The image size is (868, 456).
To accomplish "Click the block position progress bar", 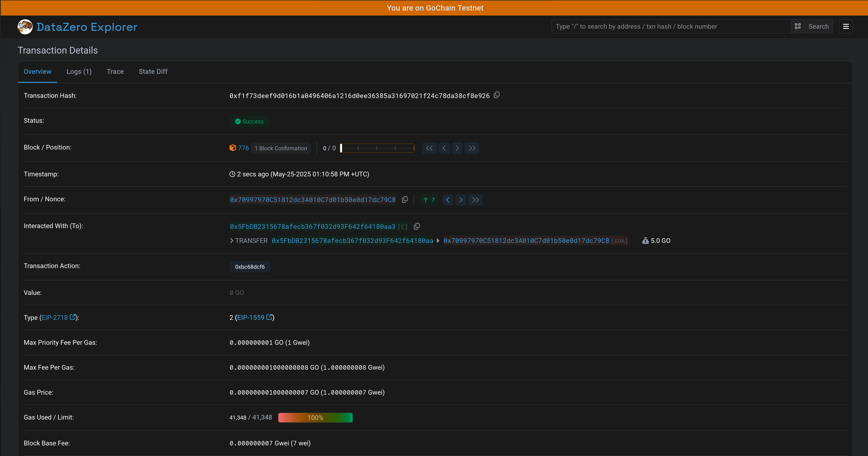I will point(378,148).
